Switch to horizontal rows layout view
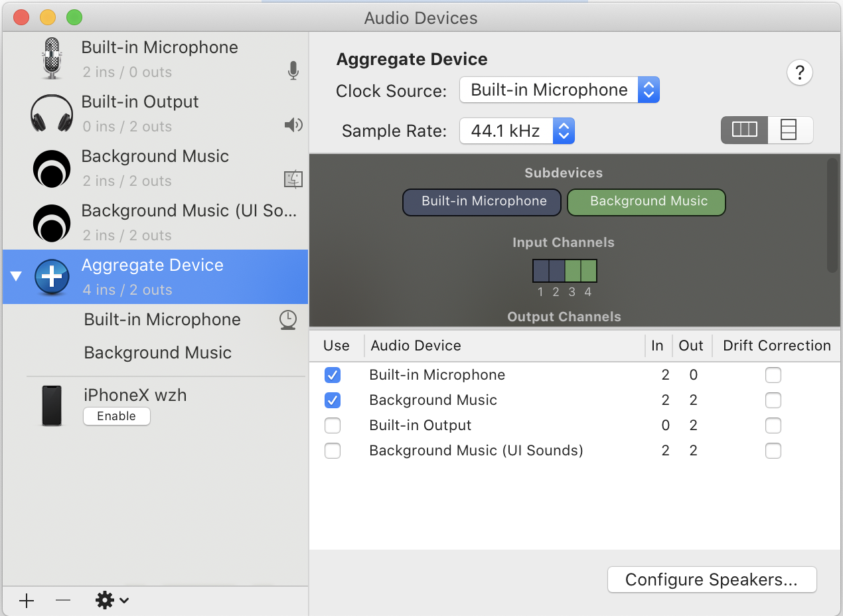Screen dimensions: 843x616 click(789, 131)
